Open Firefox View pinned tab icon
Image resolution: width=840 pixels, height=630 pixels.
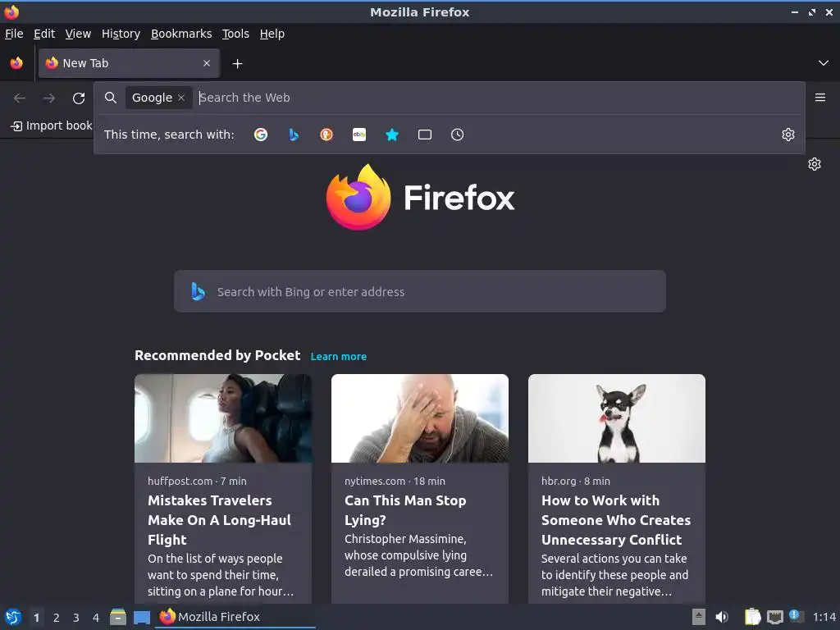[16, 63]
